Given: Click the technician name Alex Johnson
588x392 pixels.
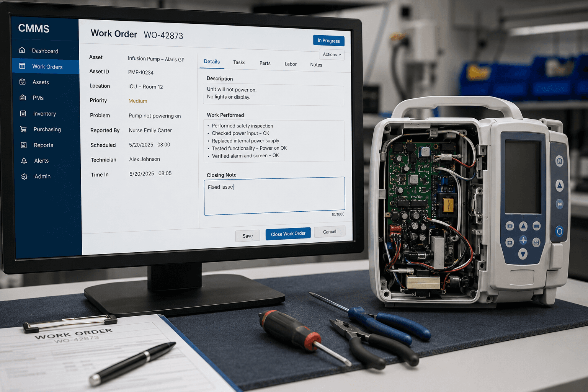Looking at the screenshot, I should (x=145, y=159).
